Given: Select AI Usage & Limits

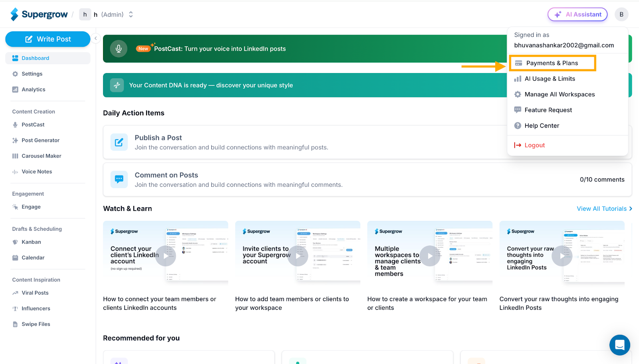Looking at the screenshot, I should [568, 79].
